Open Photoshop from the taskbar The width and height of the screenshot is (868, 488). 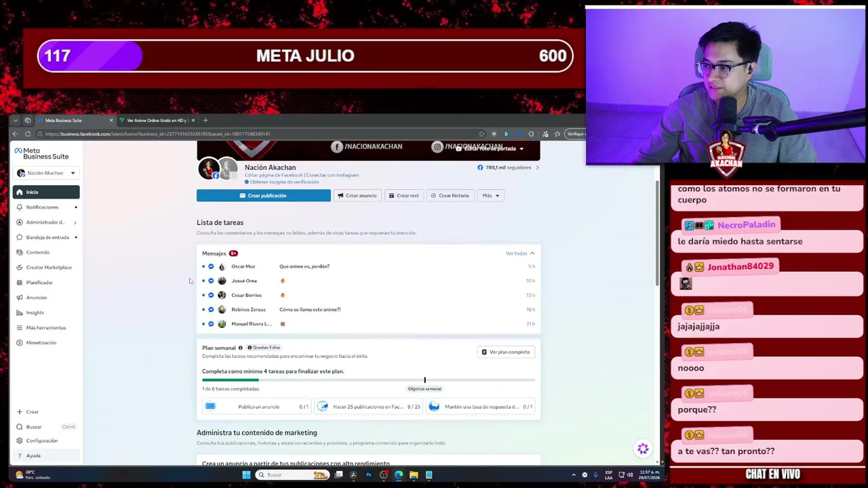click(x=368, y=474)
